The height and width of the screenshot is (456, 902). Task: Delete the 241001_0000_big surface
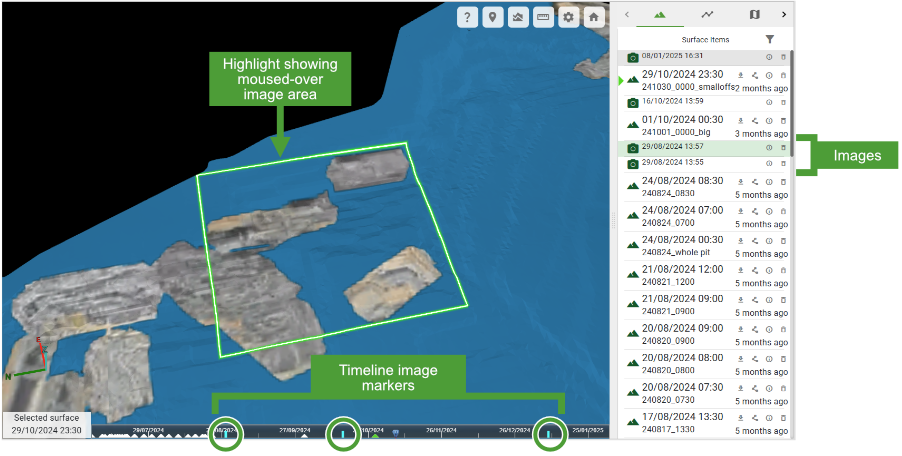783,121
